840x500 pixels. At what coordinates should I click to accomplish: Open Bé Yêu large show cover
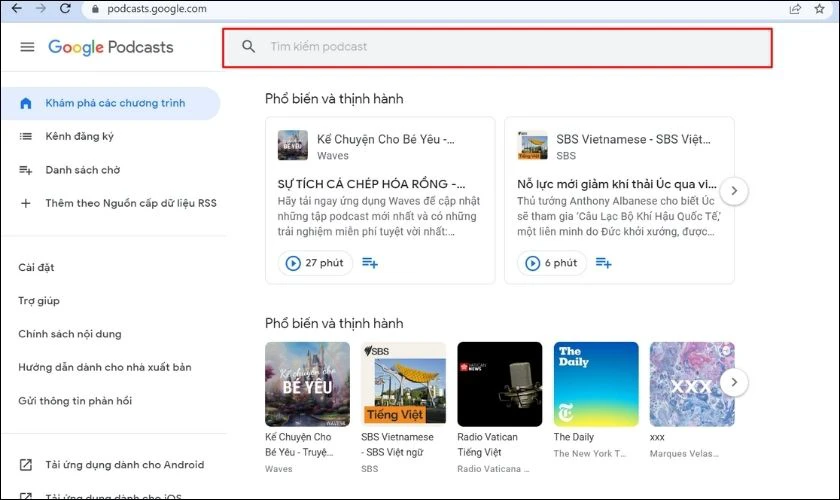point(308,384)
